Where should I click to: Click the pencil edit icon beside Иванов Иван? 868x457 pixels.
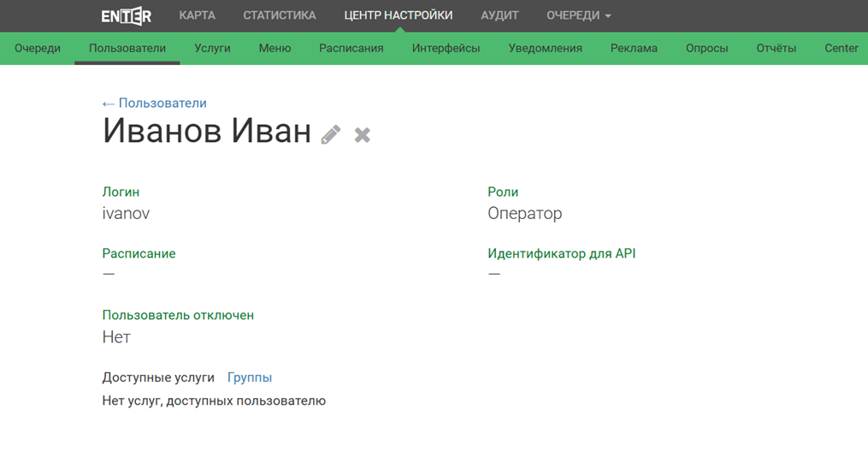click(331, 135)
